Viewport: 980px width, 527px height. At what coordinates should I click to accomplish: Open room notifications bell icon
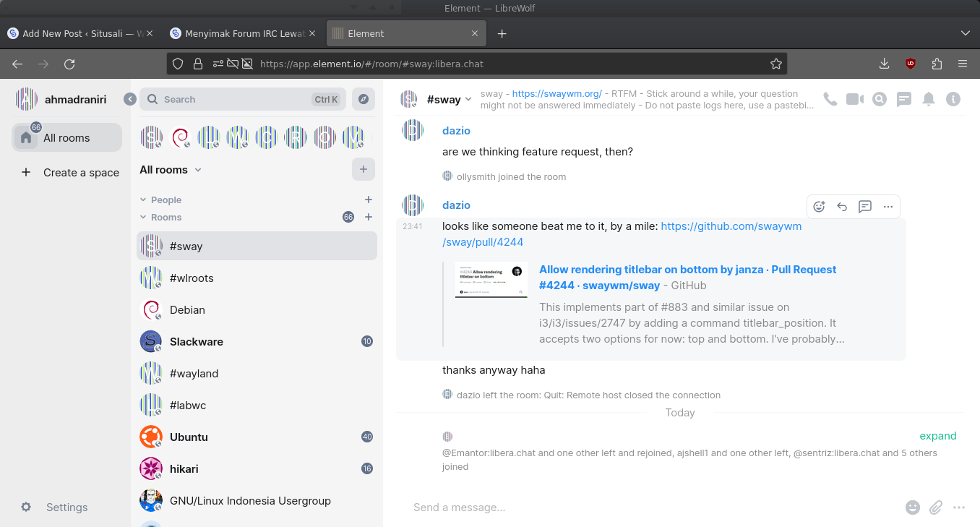point(929,99)
